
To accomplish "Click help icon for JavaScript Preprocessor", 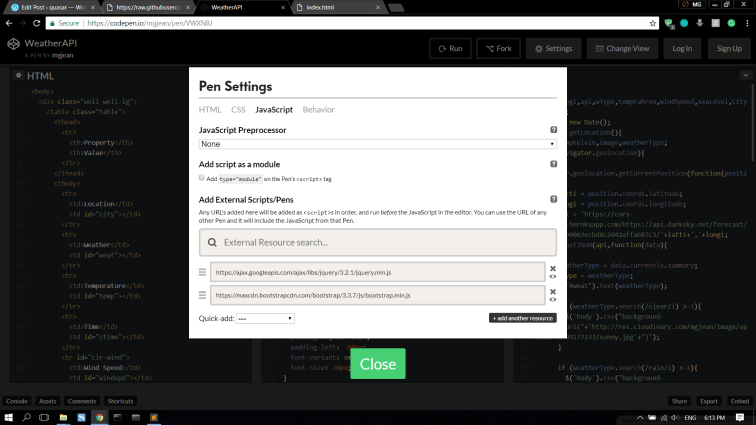I will 553,130.
